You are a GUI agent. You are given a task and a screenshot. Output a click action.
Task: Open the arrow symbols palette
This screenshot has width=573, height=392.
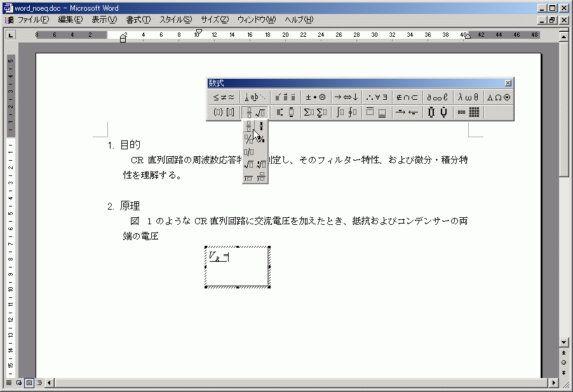click(347, 97)
